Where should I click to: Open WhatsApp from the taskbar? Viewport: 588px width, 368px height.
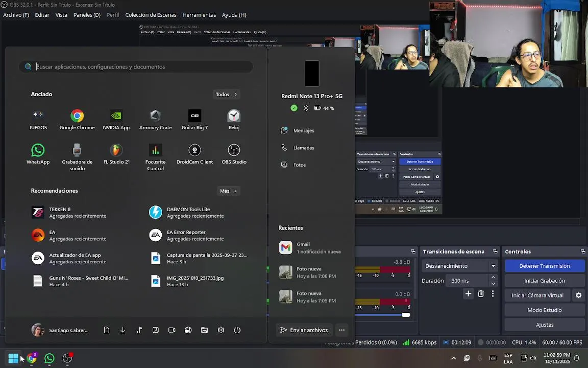tap(49, 358)
